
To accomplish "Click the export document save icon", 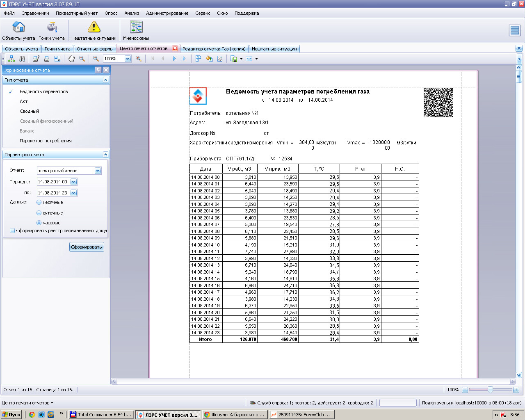I will (234, 59).
